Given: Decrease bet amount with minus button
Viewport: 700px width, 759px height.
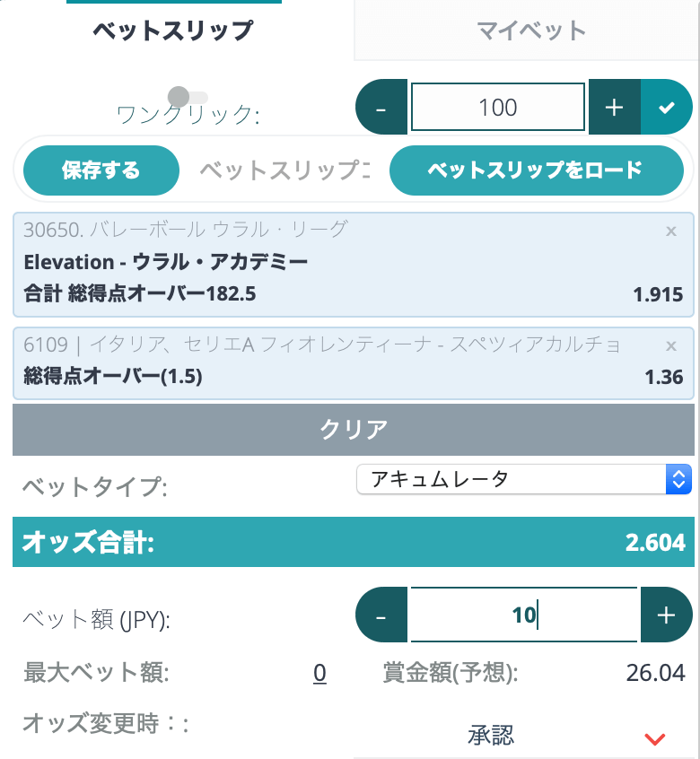Looking at the screenshot, I should point(381,616).
